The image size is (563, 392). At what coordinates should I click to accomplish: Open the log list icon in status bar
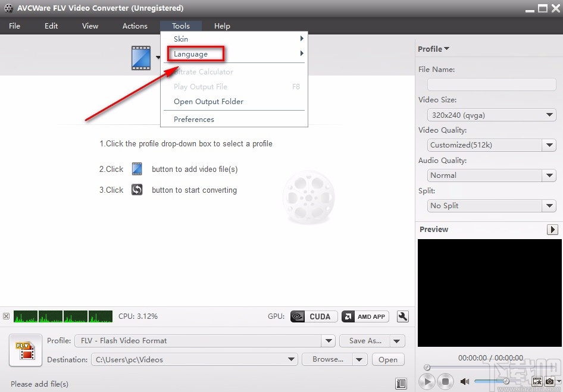[x=401, y=384]
